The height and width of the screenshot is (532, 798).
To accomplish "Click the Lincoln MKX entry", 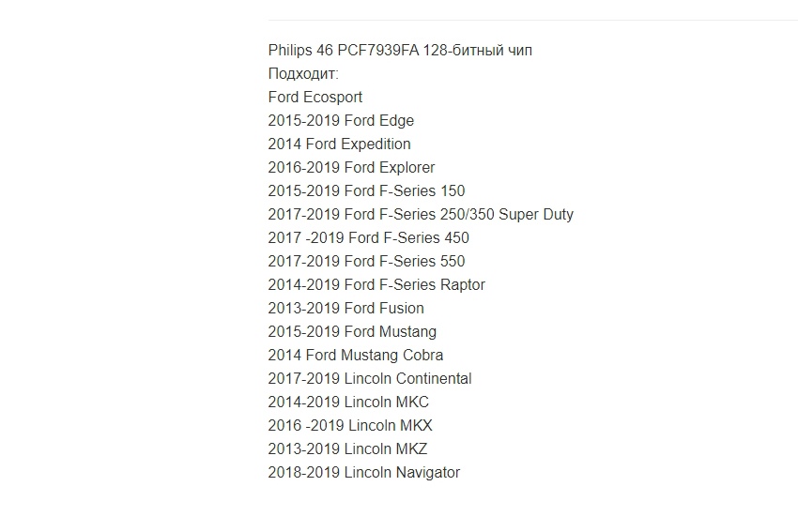I will pyautogui.click(x=350, y=425).
